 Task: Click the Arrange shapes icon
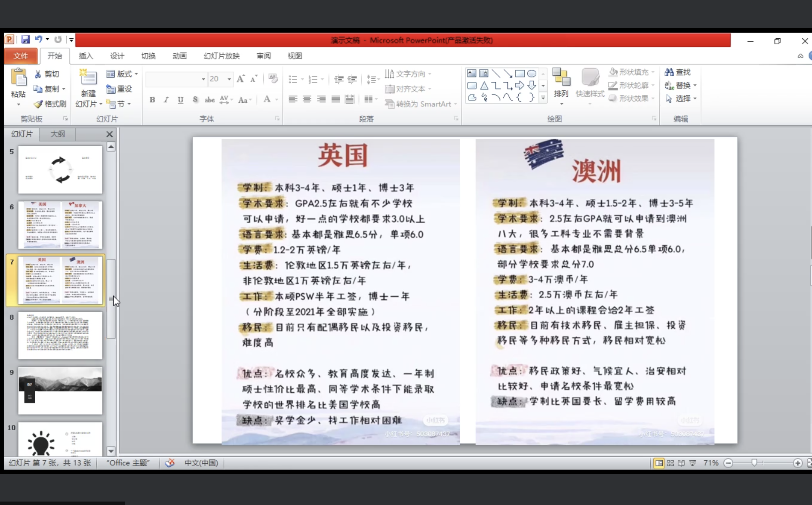tap(561, 78)
